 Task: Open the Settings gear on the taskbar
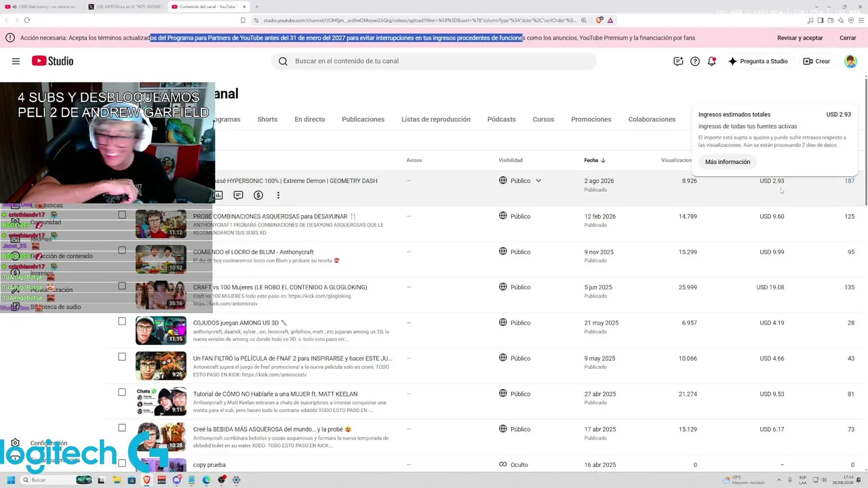point(236,480)
